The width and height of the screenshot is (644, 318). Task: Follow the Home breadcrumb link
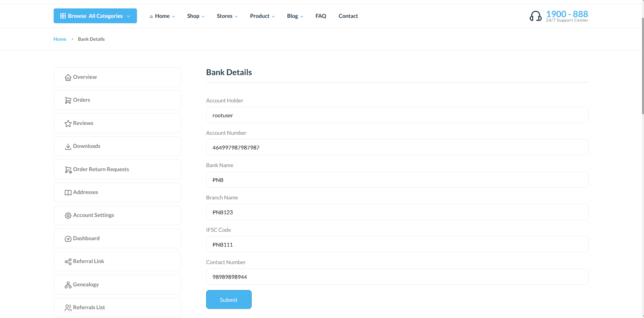pyautogui.click(x=60, y=39)
